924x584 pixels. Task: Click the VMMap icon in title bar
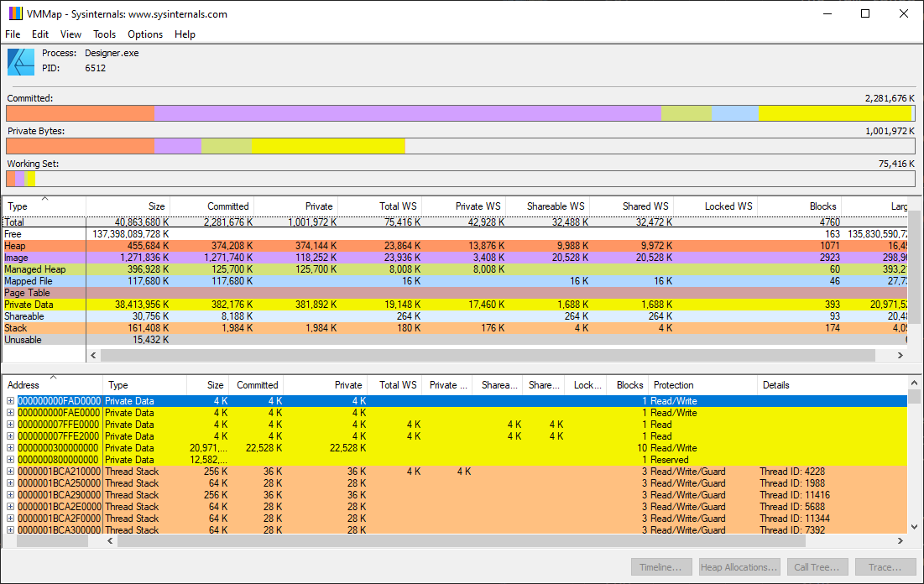click(15, 13)
